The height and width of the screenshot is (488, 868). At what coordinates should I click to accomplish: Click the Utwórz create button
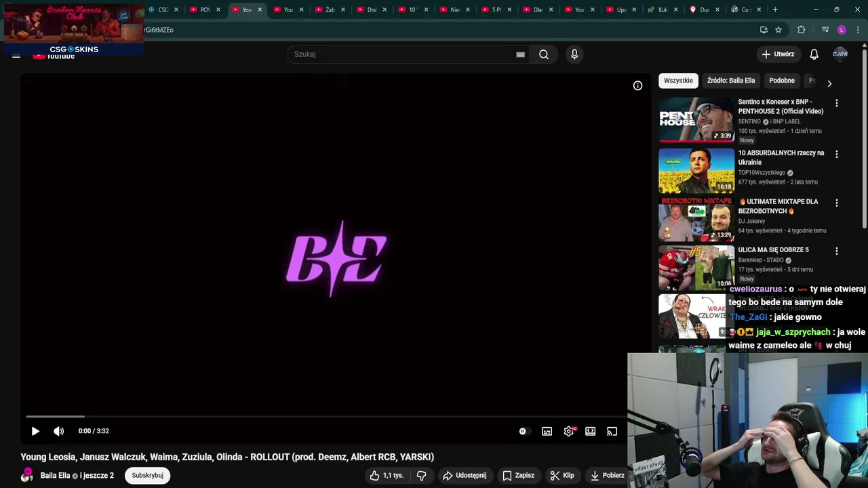click(778, 54)
